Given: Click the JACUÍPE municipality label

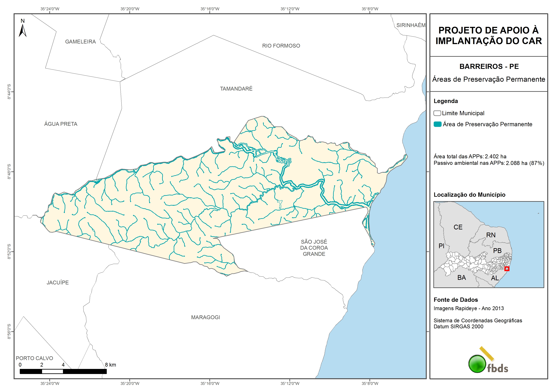Looking at the screenshot, I should 58,282.
